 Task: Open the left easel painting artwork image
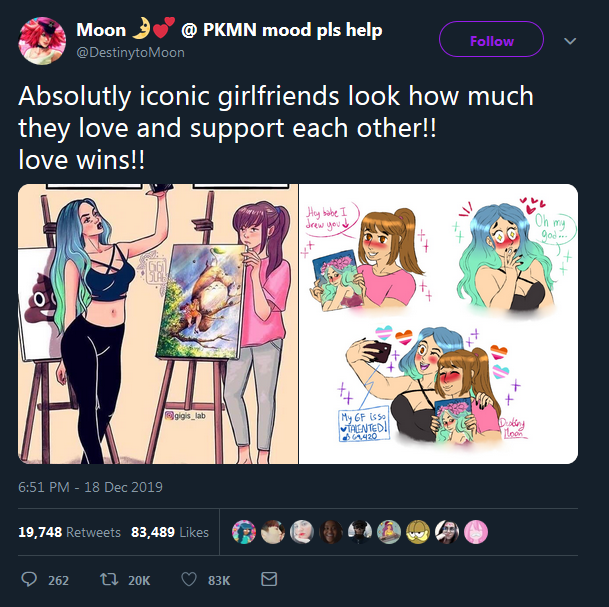tap(158, 324)
